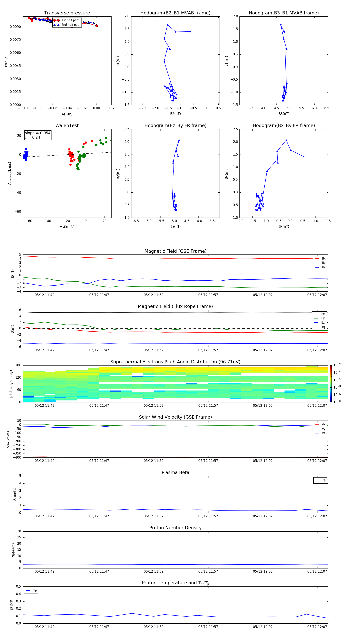The height and width of the screenshot is (644, 351).
Task: Click the 'Magnetic Field (Flux Rope Frame)' title
Action: tap(175, 307)
